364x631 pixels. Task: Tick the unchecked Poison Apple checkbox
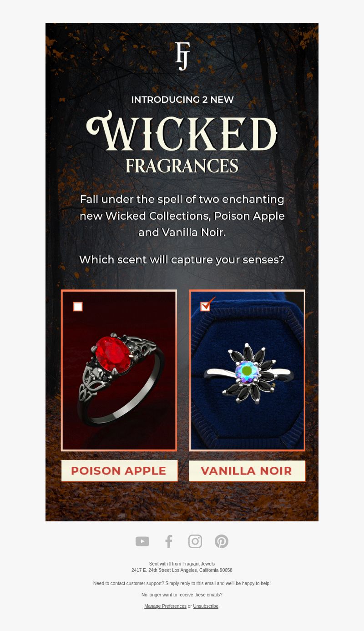pyautogui.click(x=78, y=307)
